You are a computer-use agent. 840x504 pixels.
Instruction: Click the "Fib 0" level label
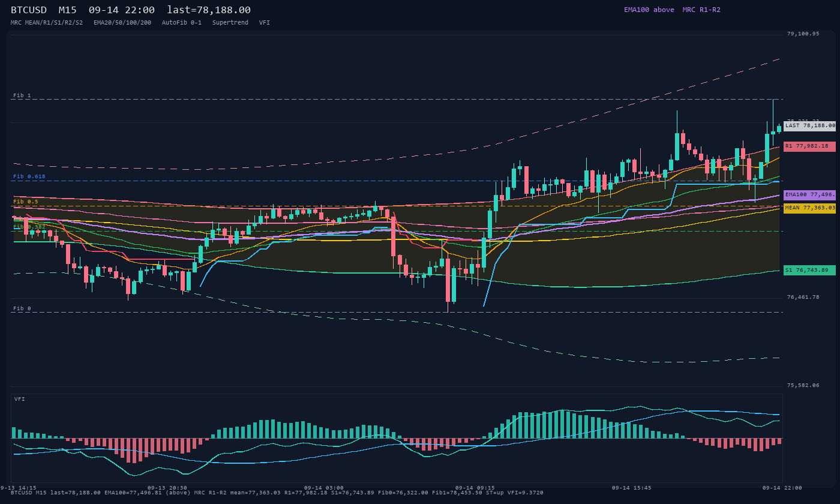(x=22, y=309)
